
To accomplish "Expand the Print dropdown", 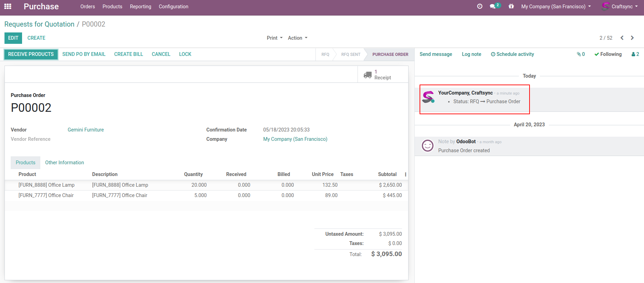I will coord(274,38).
